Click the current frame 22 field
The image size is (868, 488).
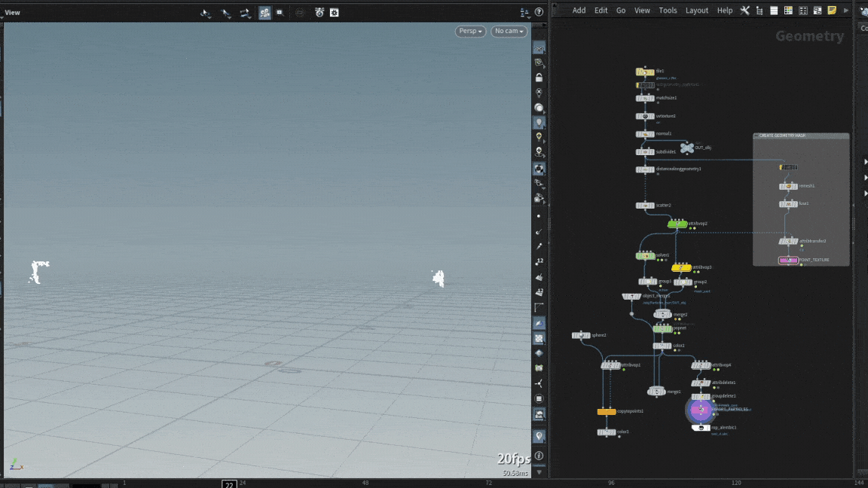[229, 483]
